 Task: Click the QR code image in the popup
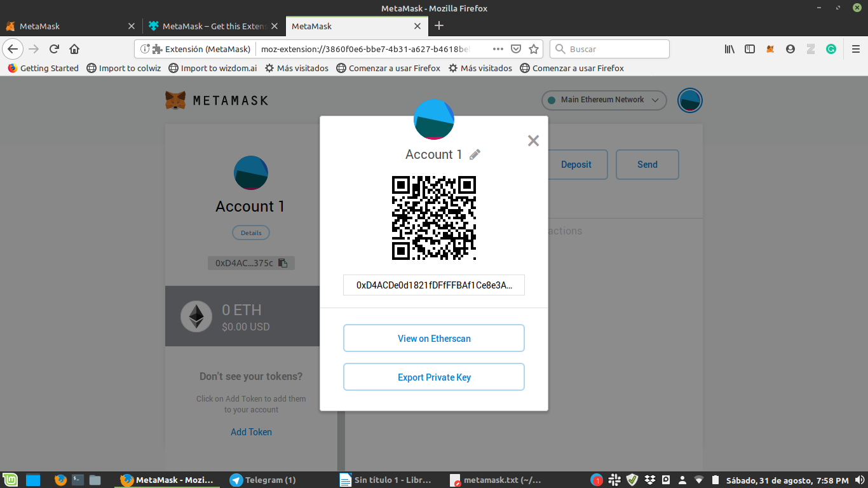[x=434, y=218]
